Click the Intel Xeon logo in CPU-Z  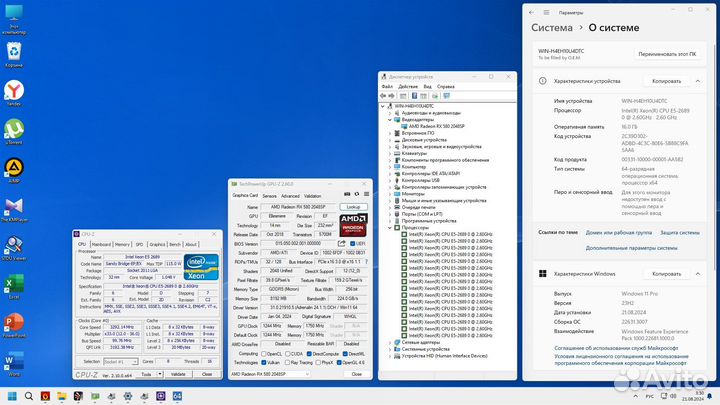coord(201,267)
